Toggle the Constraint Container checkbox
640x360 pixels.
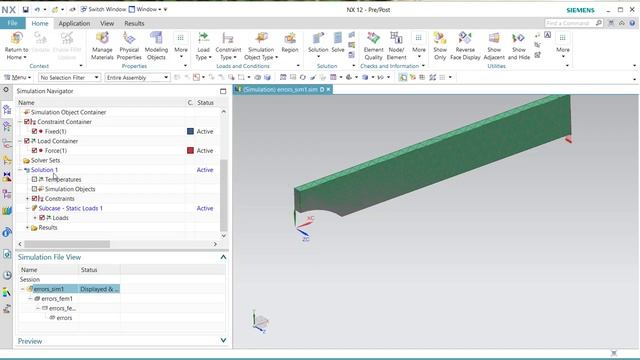tap(27, 122)
